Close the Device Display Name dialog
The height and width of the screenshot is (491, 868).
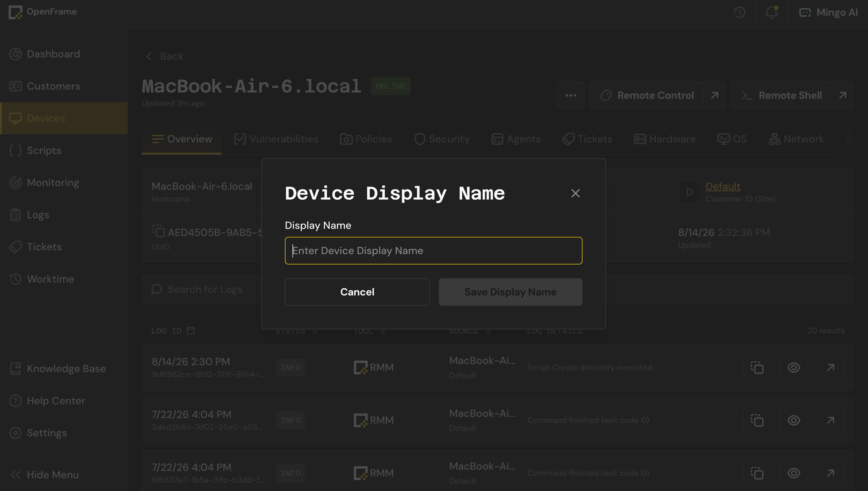[575, 193]
